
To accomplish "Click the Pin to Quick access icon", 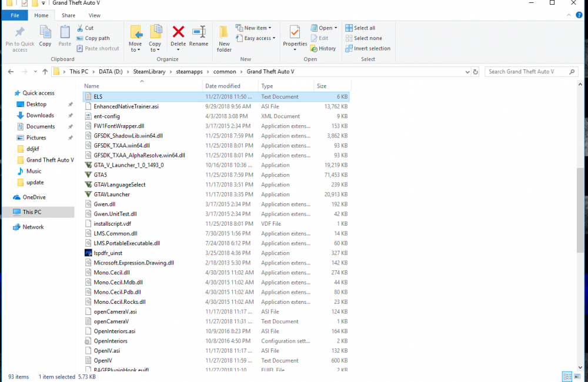I will 20,32.
